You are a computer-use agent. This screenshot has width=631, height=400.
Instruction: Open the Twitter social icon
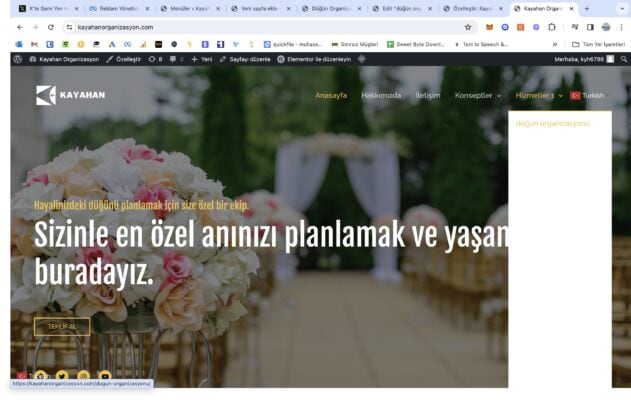(x=62, y=375)
